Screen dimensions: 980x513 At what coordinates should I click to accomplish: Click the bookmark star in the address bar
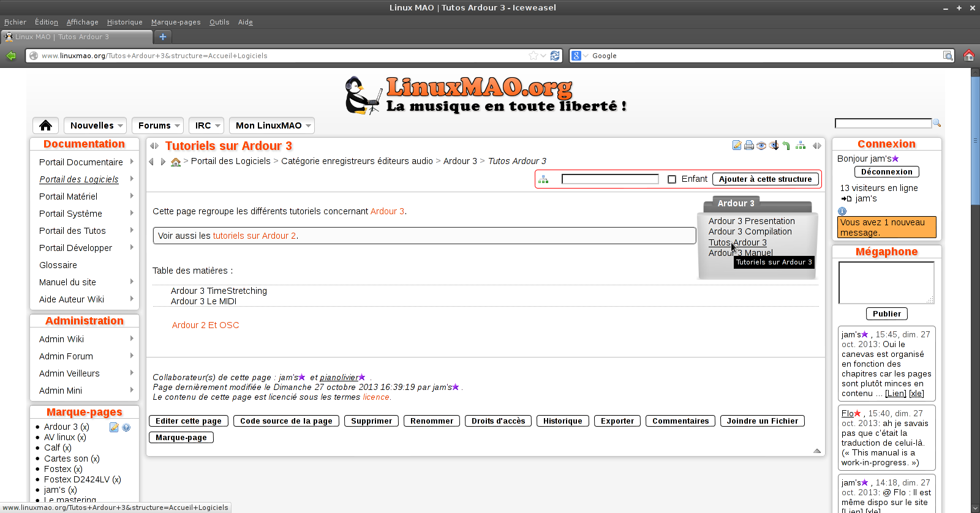tap(533, 56)
